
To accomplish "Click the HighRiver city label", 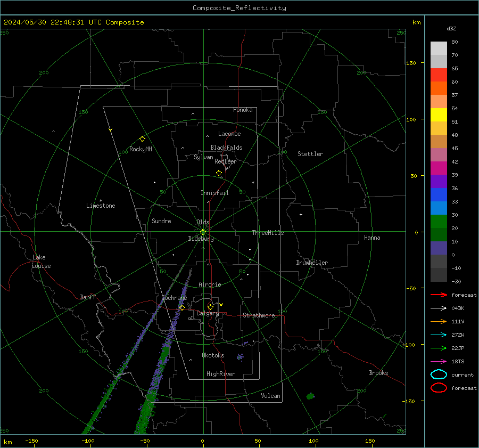I will (x=221, y=374).
